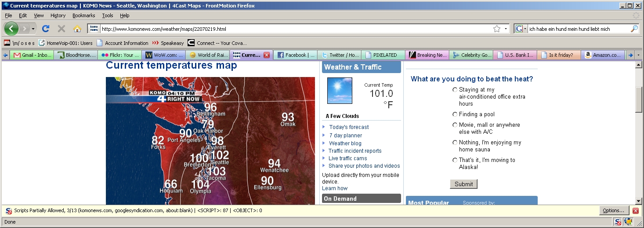This screenshot has height=228, width=644.
Task: Submit the beat-the-heat poll
Action: coord(463,184)
